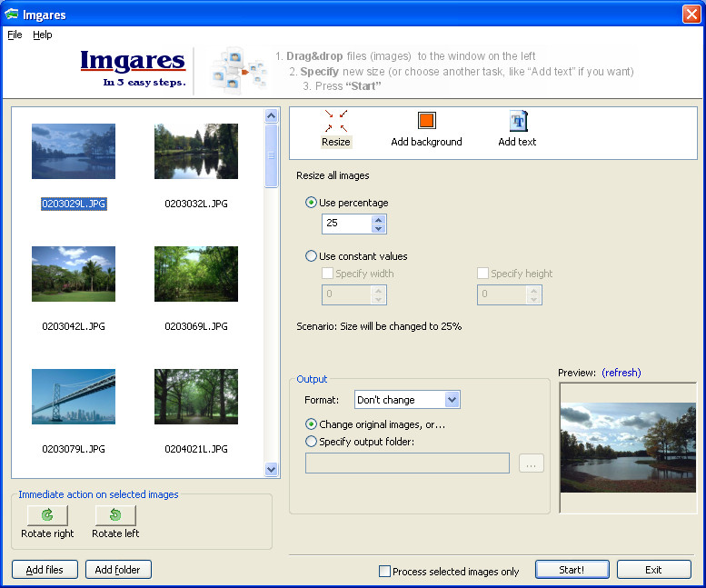Click 'Scenario: Size will be changed to 25%' text
706x588 pixels.
[379, 326]
